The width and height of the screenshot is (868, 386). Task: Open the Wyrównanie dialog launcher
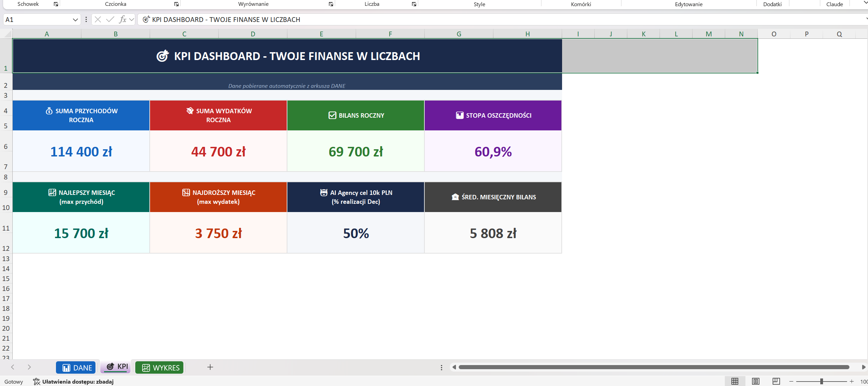(x=331, y=4)
